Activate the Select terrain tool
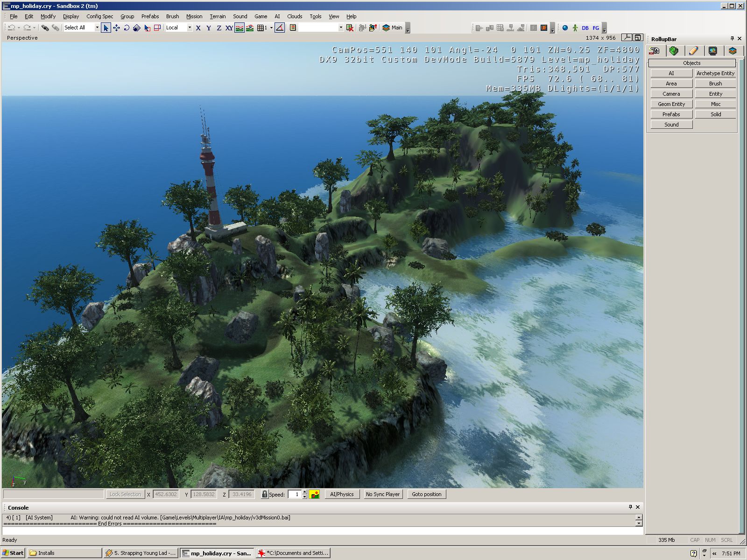Viewport: 747px width, 560px height. (147, 28)
